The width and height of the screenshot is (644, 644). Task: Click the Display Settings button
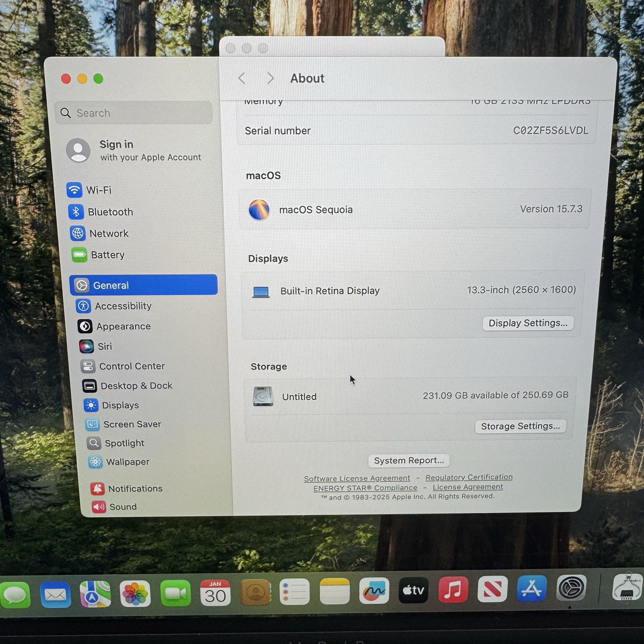coord(528,323)
